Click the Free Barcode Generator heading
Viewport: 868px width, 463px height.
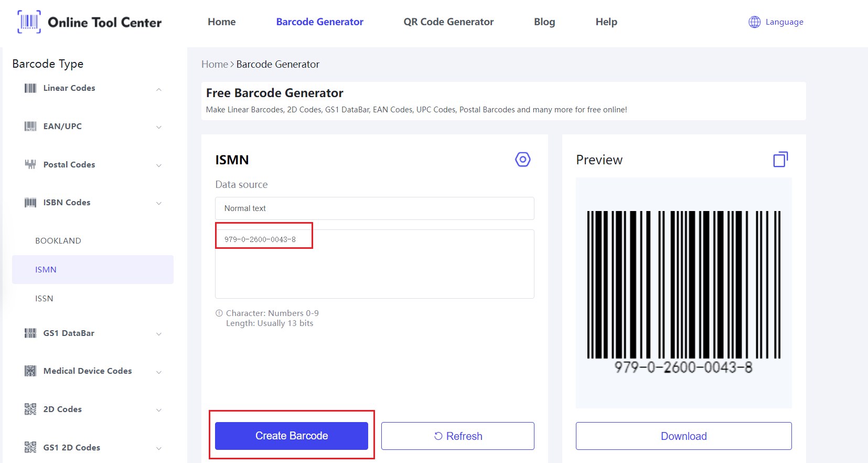[275, 93]
